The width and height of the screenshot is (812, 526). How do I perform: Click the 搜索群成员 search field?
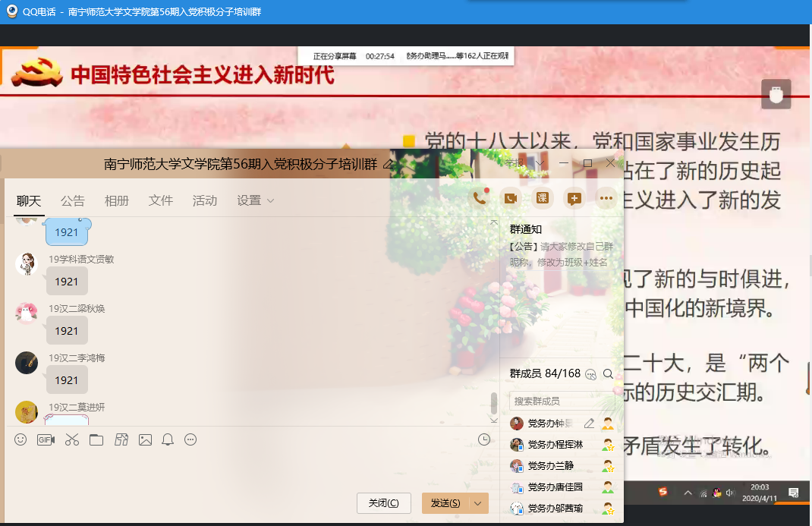[560, 401]
